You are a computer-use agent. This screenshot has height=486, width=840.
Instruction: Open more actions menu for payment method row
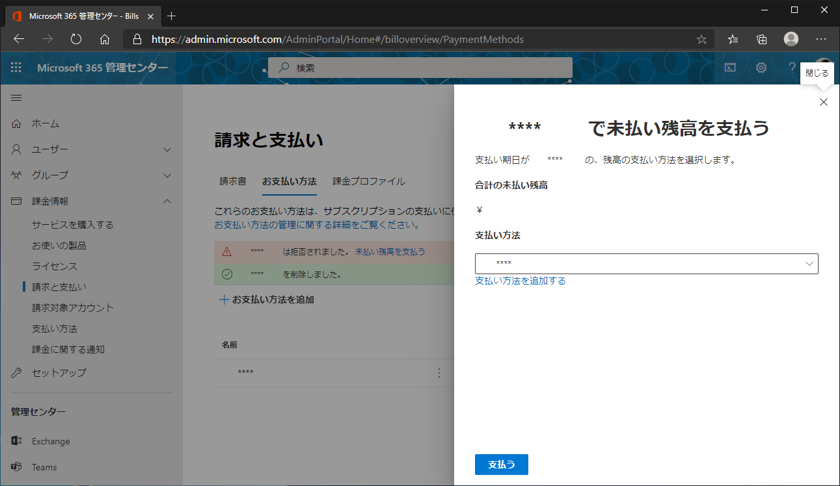point(439,373)
